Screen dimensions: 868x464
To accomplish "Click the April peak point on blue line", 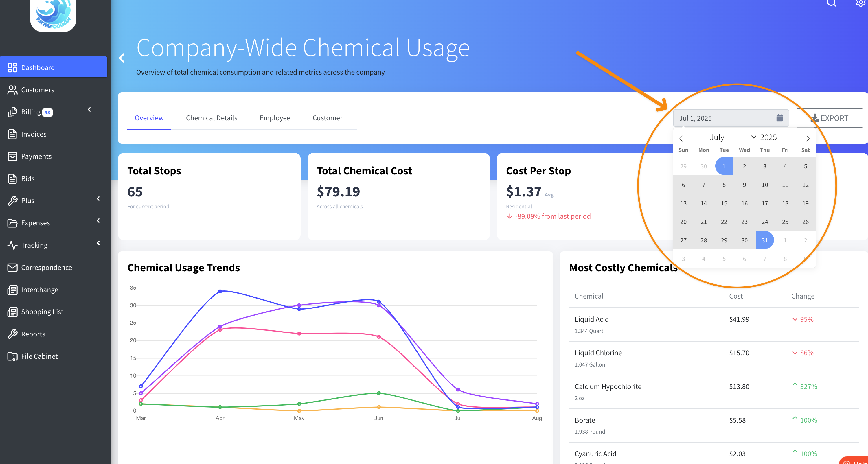I will [220, 291].
